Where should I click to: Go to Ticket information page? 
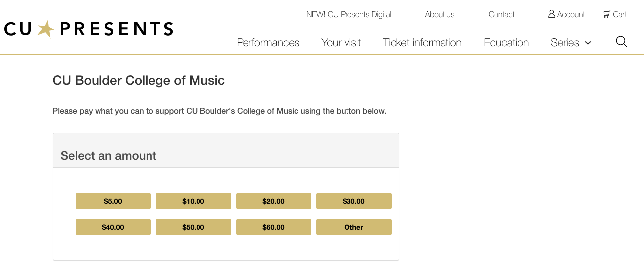click(422, 43)
